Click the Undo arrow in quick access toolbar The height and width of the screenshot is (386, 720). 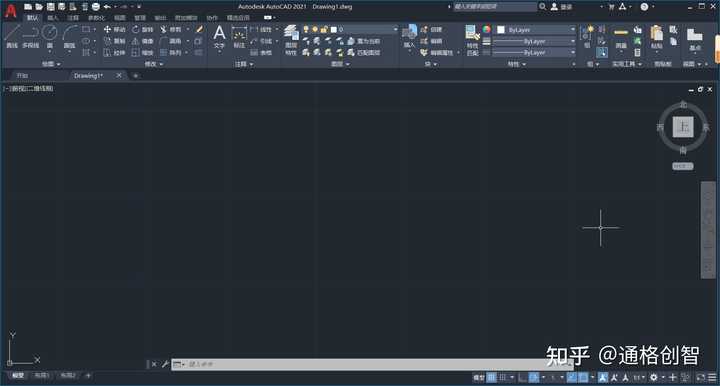click(107, 7)
